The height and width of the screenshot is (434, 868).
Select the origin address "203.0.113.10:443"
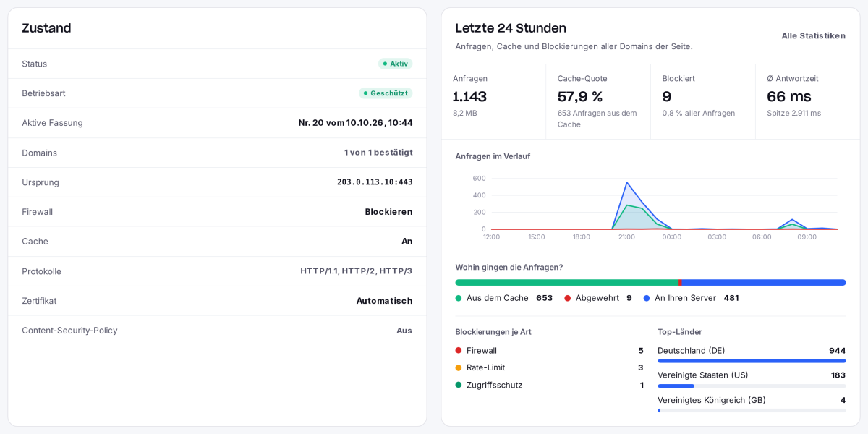(x=375, y=182)
